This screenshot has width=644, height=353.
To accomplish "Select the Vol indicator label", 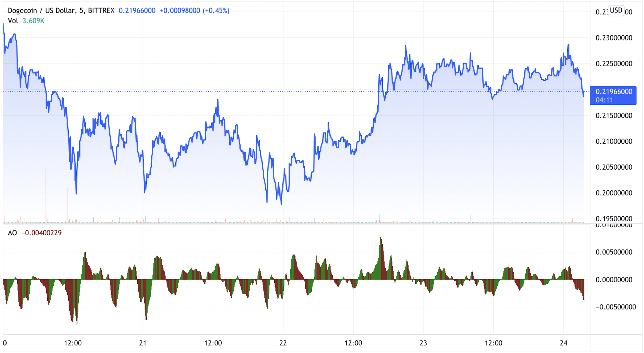I will [13, 21].
